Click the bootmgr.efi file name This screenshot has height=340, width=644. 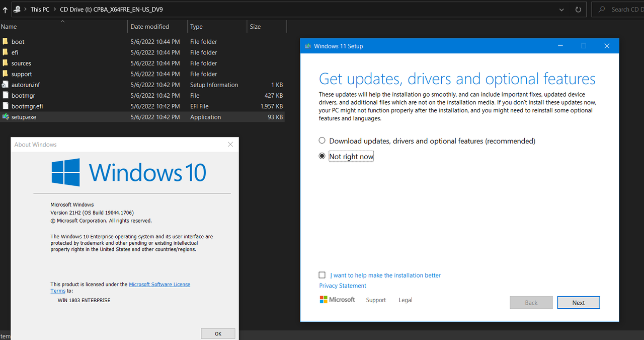(27, 106)
